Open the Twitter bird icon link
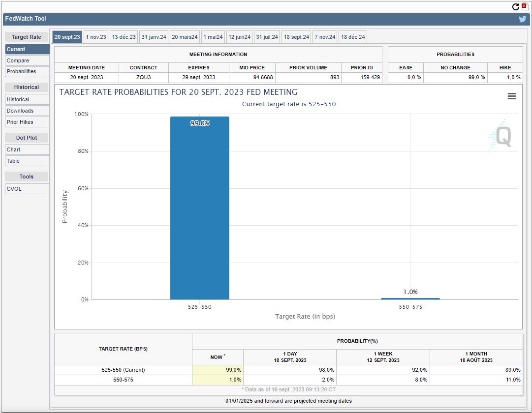Viewport: 532px width, 413px height. coord(523,19)
